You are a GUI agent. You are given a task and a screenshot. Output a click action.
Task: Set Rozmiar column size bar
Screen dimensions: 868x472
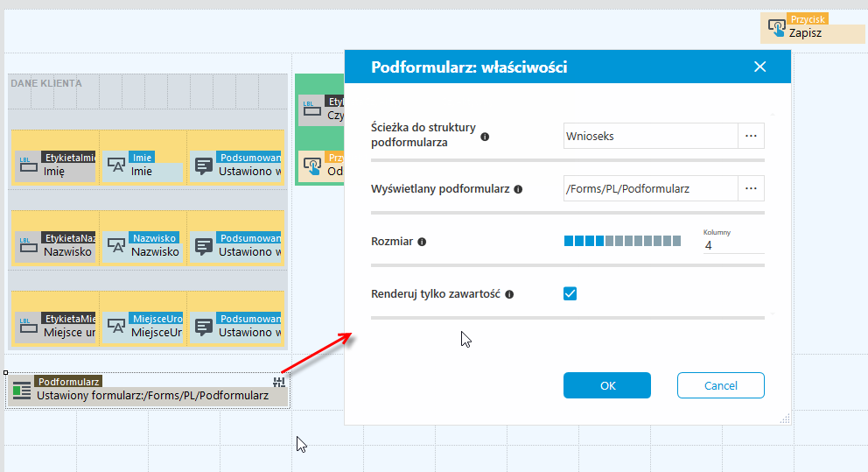pyautogui.click(x=622, y=241)
